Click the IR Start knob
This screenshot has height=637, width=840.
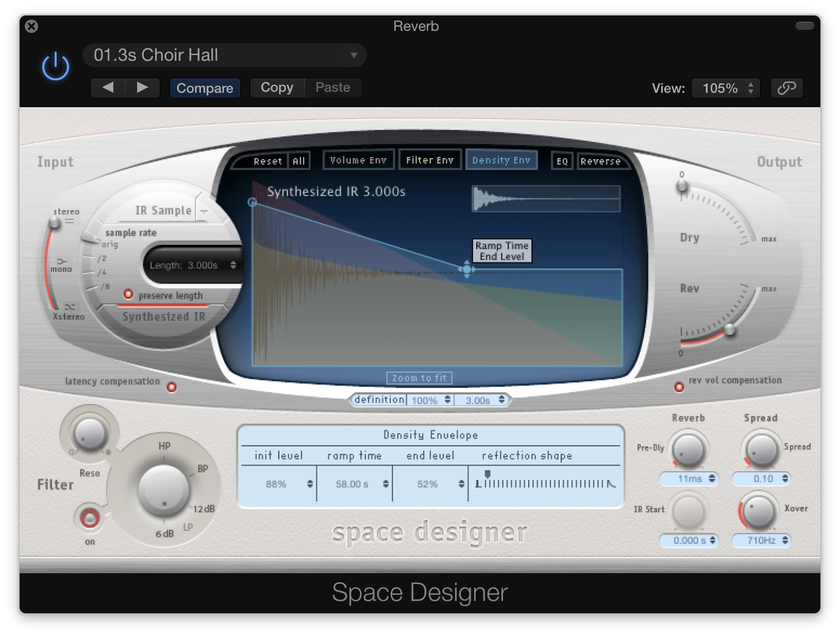point(688,511)
